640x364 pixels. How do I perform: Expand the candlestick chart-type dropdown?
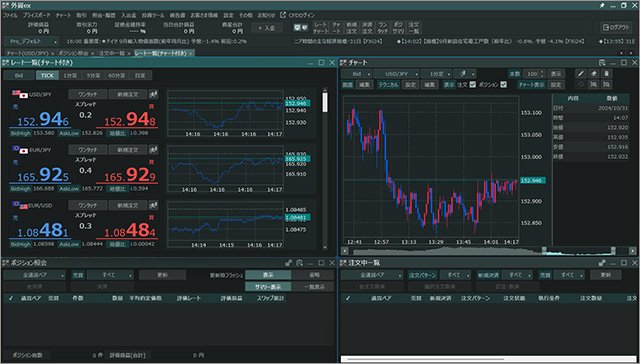pyautogui.click(x=465, y=74)
